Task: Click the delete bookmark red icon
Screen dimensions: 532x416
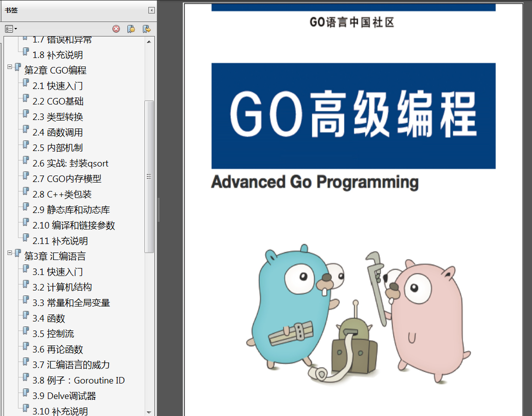Action: (116, 29)
